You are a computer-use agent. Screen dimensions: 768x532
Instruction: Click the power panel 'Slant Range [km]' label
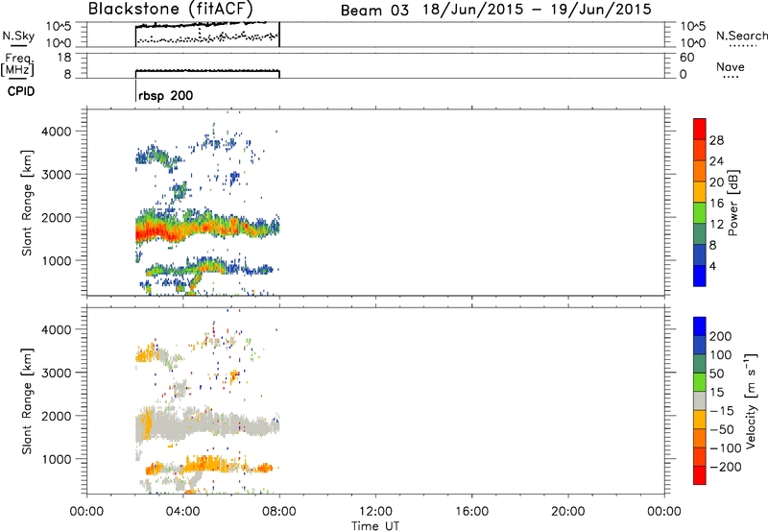27,203
